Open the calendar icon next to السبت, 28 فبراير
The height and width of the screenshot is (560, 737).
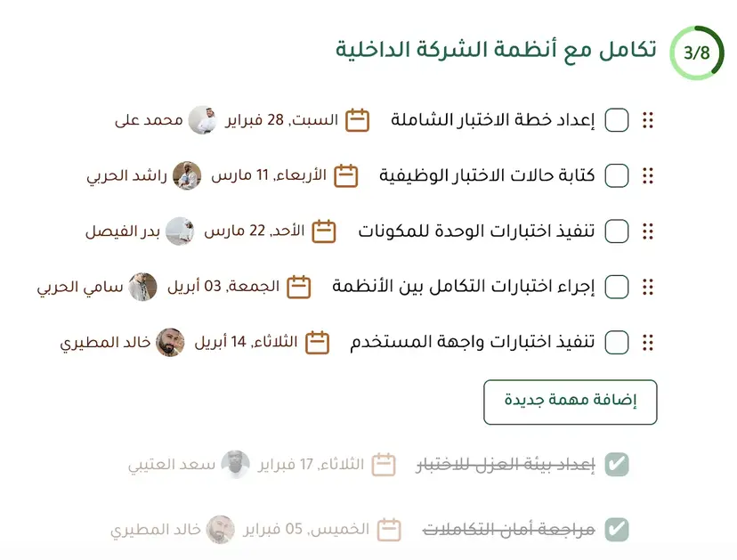356,118
